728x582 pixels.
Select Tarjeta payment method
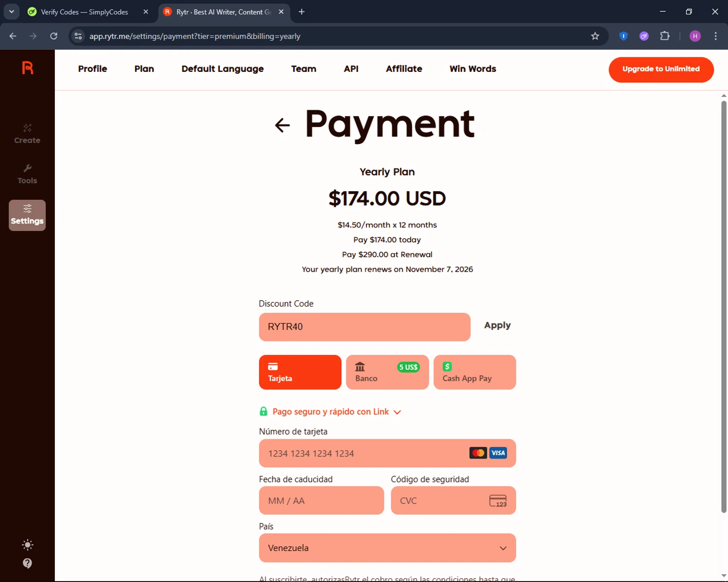[x=300, y=372]
